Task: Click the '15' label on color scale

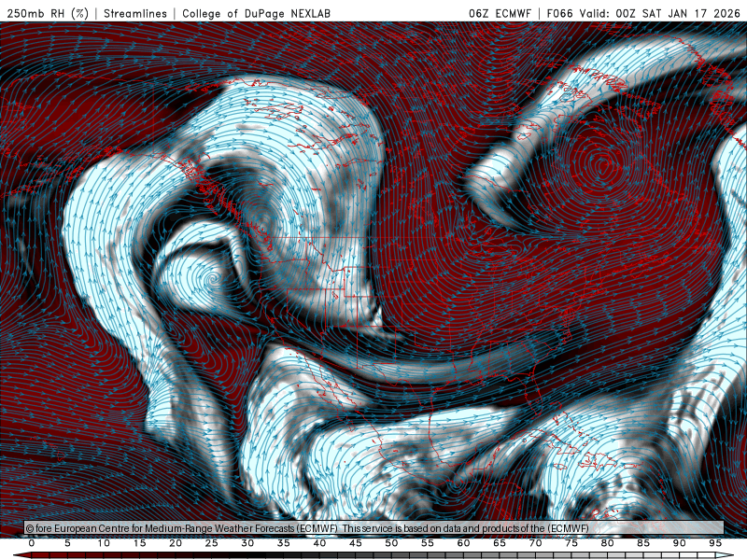Action: pos(139,543)
